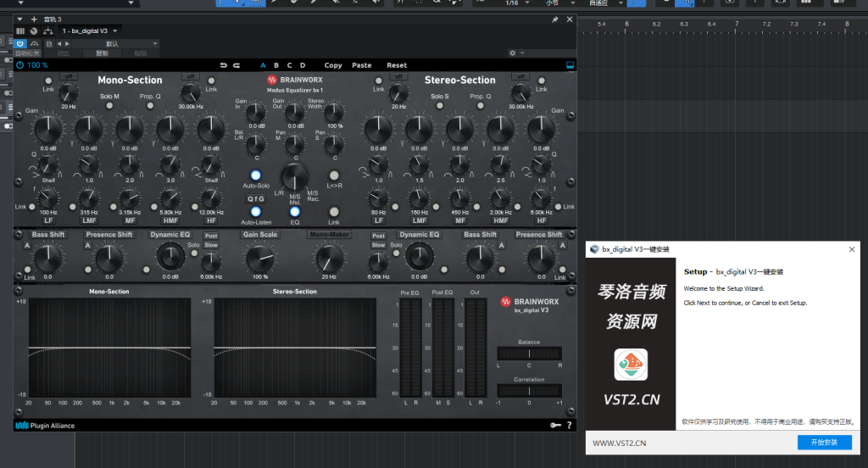Click the redo arrow in plugin toolbar
868x468 pixels.
coord(236,65)
